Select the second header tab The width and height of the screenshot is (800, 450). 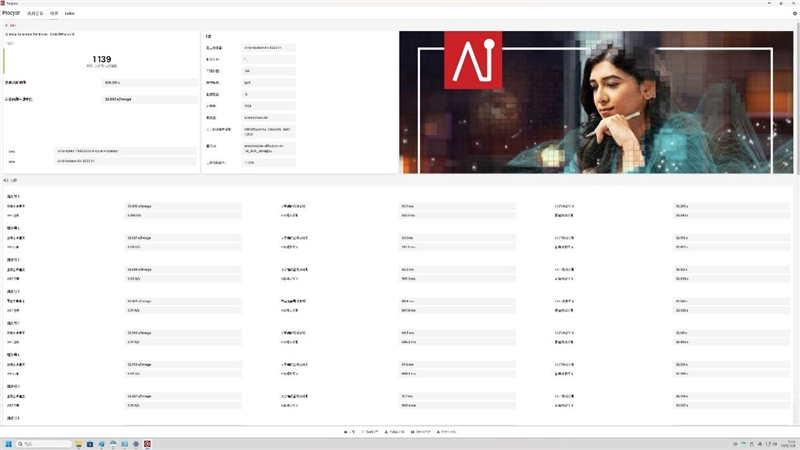[x=54, y=13]
